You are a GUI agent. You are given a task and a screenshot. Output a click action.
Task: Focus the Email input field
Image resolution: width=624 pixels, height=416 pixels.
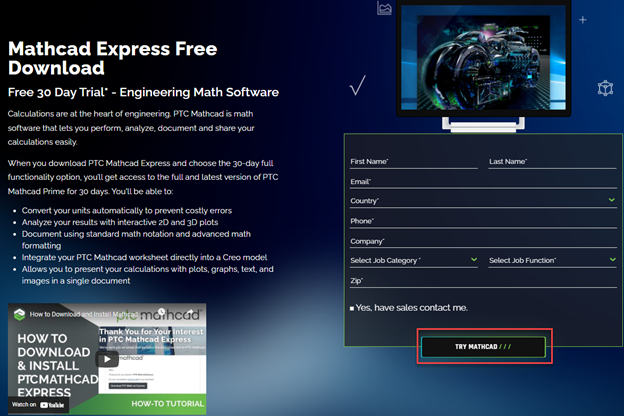click(x=483, y=182)
